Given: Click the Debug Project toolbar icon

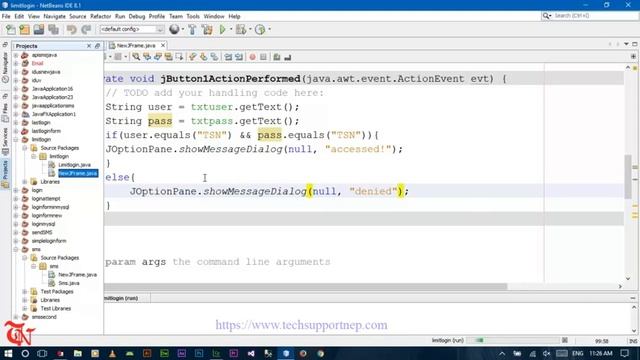Looking at the screenshot, I should point(241,29).
